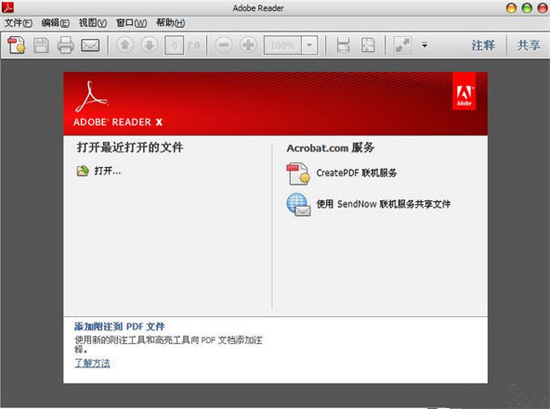This screenshot has width=550, height=409.
Task: Open the zoom percentage dropdown arrow
Action: [309, 45]
